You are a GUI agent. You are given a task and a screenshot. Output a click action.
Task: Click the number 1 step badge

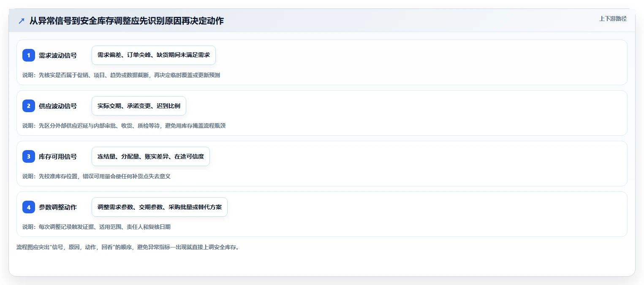tap(29, 55)
